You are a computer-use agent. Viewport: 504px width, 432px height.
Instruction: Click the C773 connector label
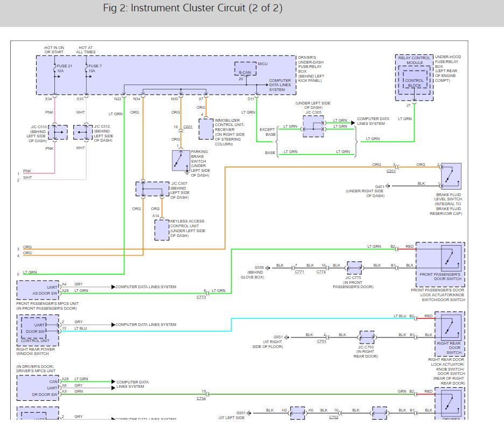201,297
